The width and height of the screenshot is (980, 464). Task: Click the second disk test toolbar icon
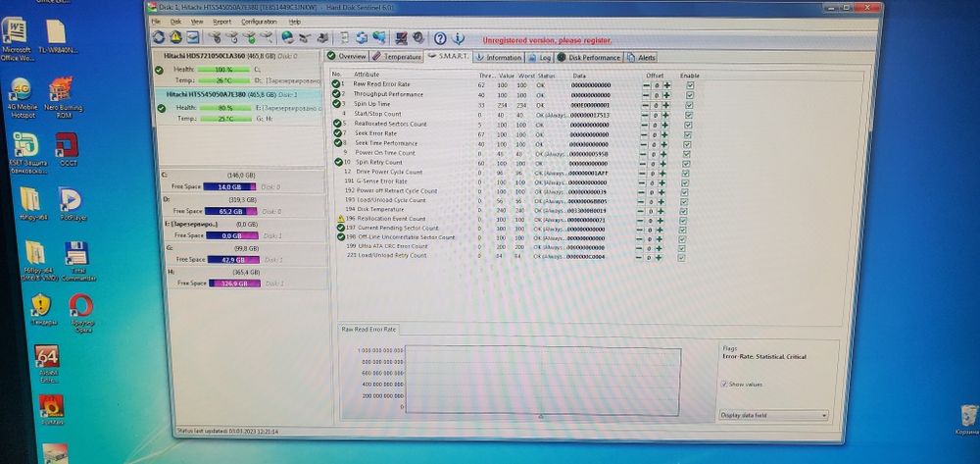pos(232,37)
